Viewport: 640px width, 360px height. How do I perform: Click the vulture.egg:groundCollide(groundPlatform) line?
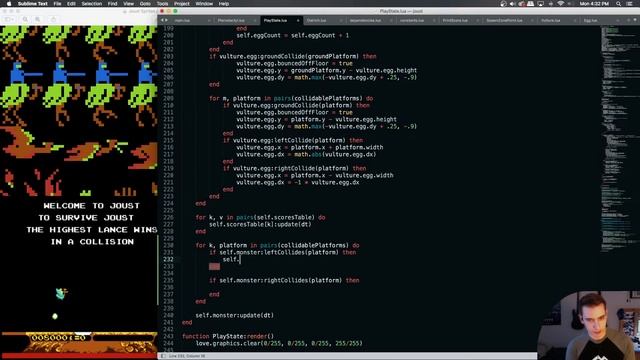point(293,56)
